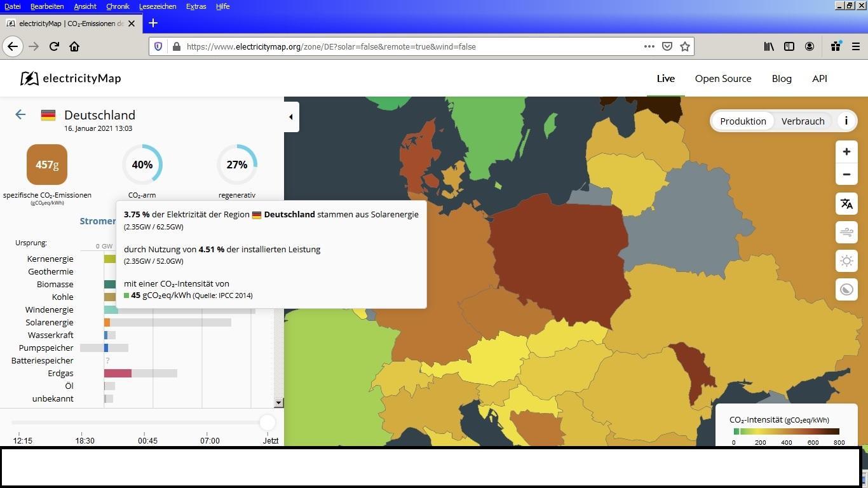Screen dimensions: 868x488
Task: Open the Extras menu
Action: (196, 6)
